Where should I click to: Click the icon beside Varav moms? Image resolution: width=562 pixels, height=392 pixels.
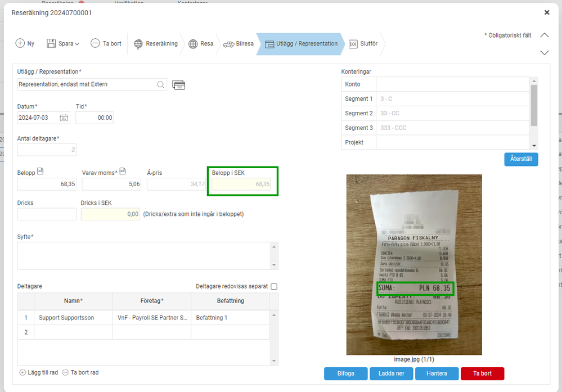123,172
